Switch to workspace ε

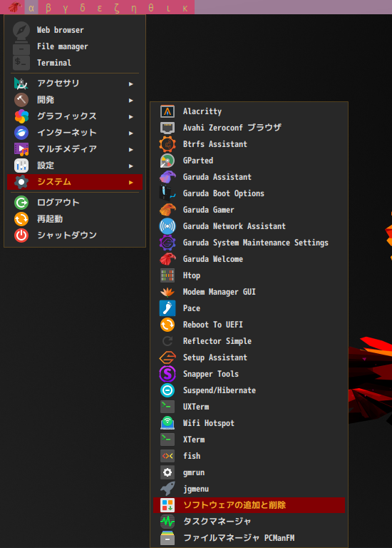coord(100,7)
